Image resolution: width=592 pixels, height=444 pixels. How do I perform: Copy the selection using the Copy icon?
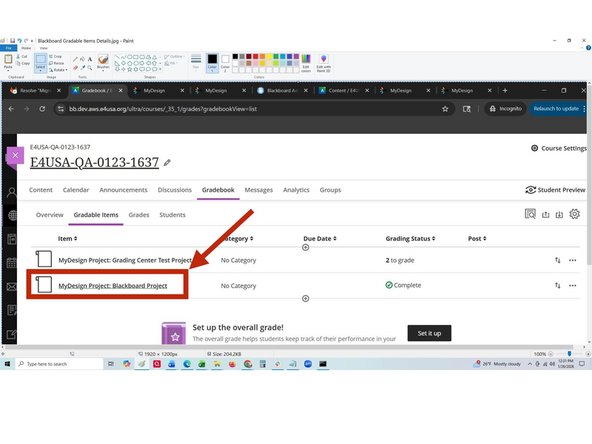coord(23,63)
